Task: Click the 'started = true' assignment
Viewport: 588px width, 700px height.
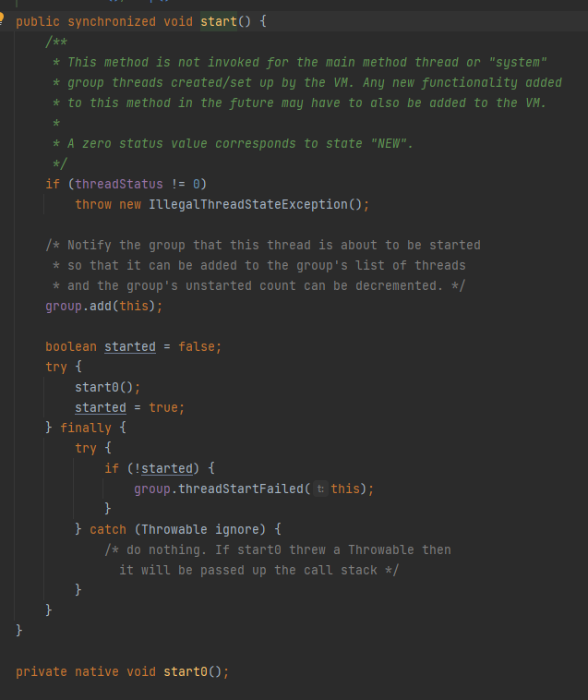Action: click(x=129, y=407)
